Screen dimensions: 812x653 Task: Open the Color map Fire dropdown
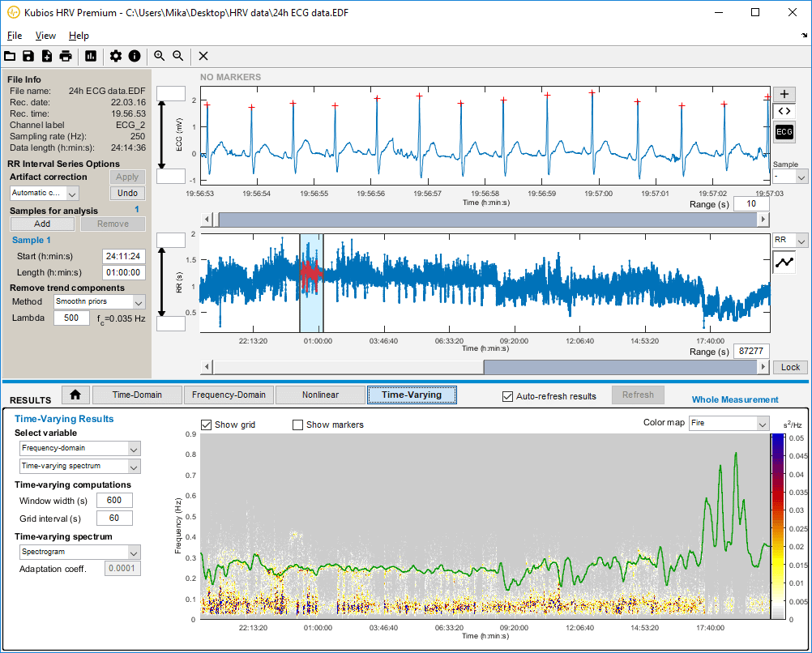(x=728, y=424)
